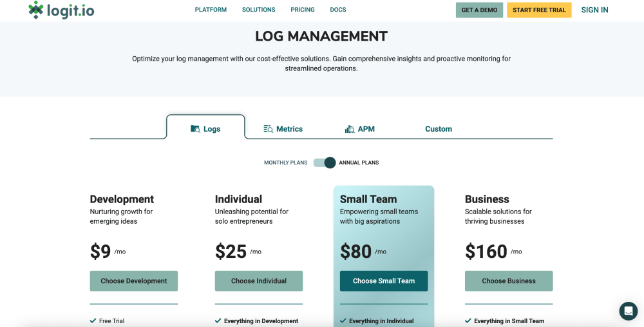Click the Logs tab folder icon
The width and height of the screenshot is (644, 327).
[196, 129]
